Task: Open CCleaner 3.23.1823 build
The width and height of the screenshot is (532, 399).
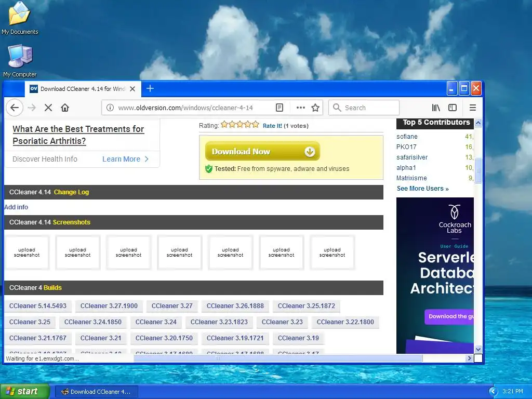Action: point(219,322)
